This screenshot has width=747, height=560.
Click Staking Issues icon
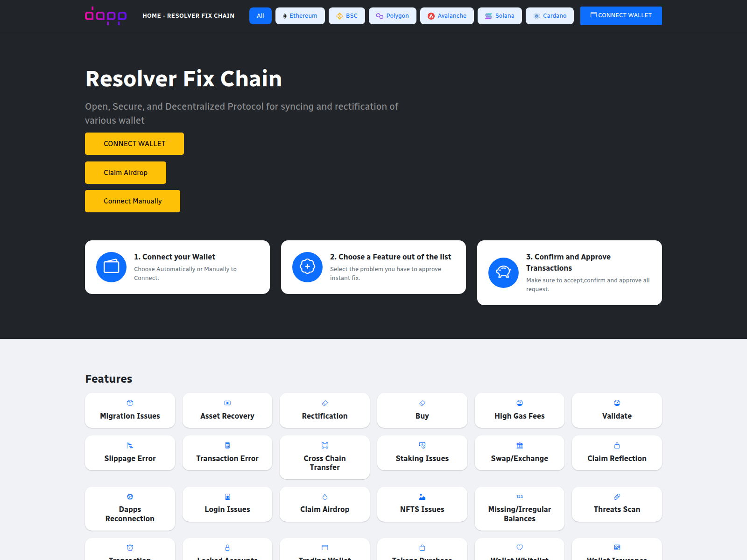(422, 446)
